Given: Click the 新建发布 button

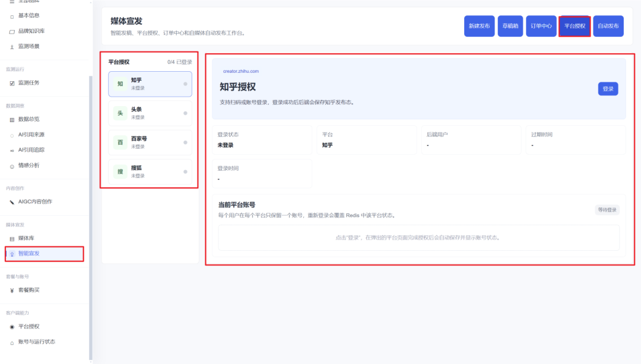Looking at the screenshot, I should click(479, 25).
